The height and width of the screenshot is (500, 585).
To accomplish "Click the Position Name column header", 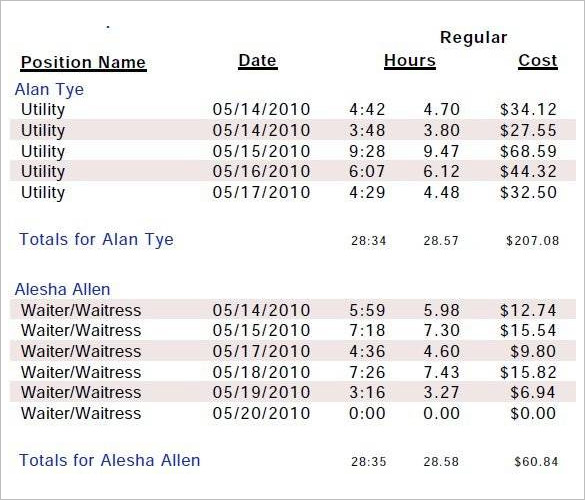I will click(x=84, y=62).
